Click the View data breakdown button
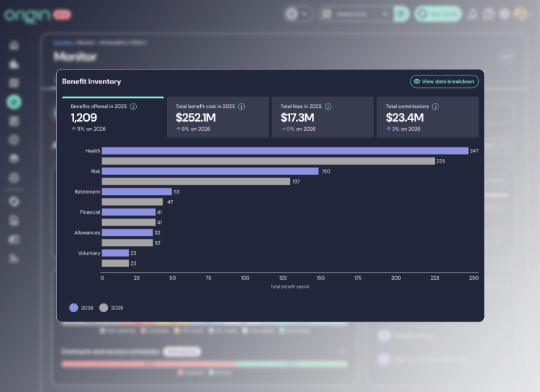This screenshot has width=540, height=392. point(444,82)
